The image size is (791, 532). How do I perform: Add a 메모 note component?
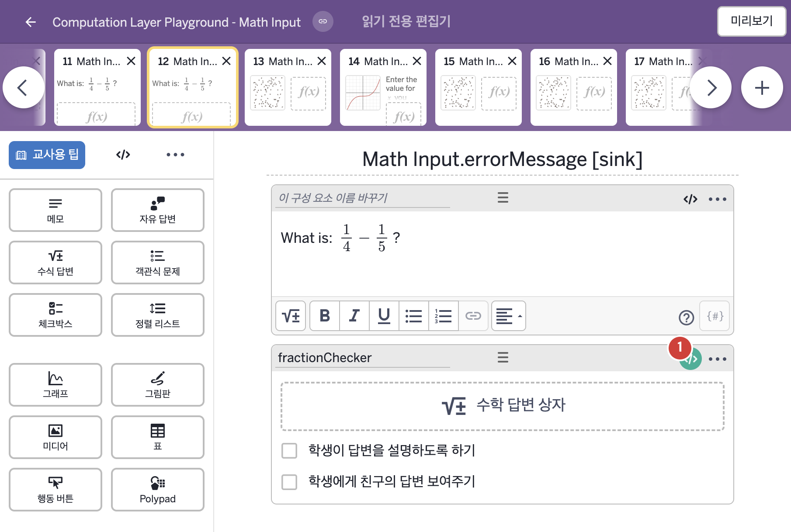point(56,210)
